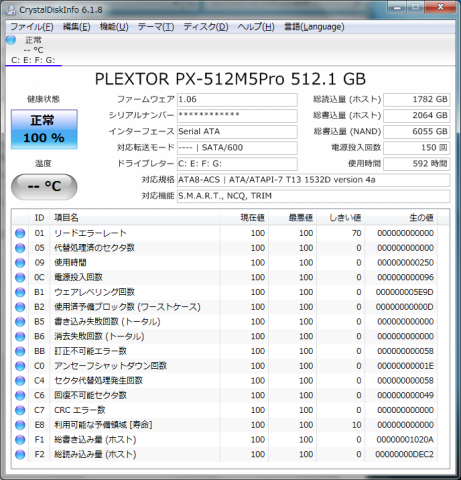Click status orb for ID BB row

[20, 351]
